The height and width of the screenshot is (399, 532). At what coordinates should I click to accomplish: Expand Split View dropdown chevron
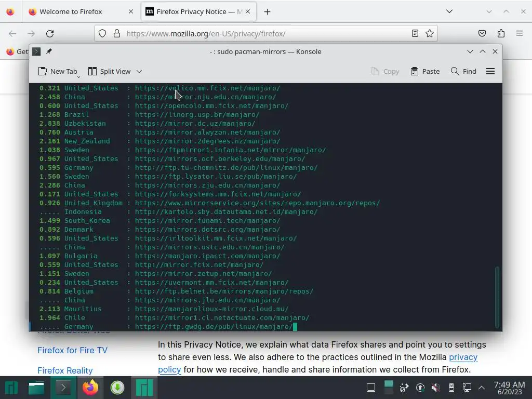(139, 71)
